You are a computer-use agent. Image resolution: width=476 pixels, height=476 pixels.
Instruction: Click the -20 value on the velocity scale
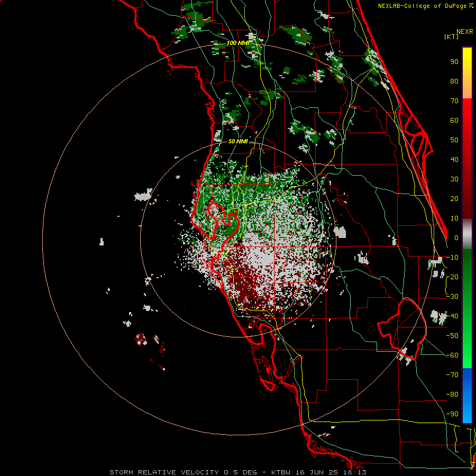pos(452,277)
